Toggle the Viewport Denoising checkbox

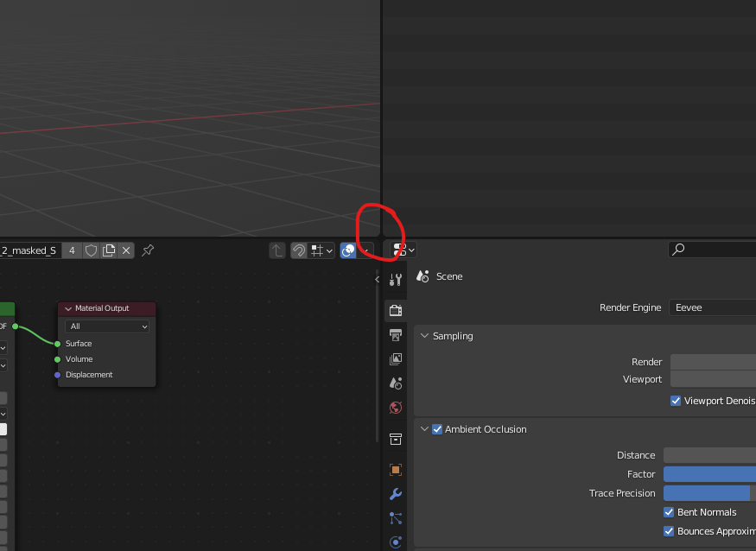[x=676, y=401]
